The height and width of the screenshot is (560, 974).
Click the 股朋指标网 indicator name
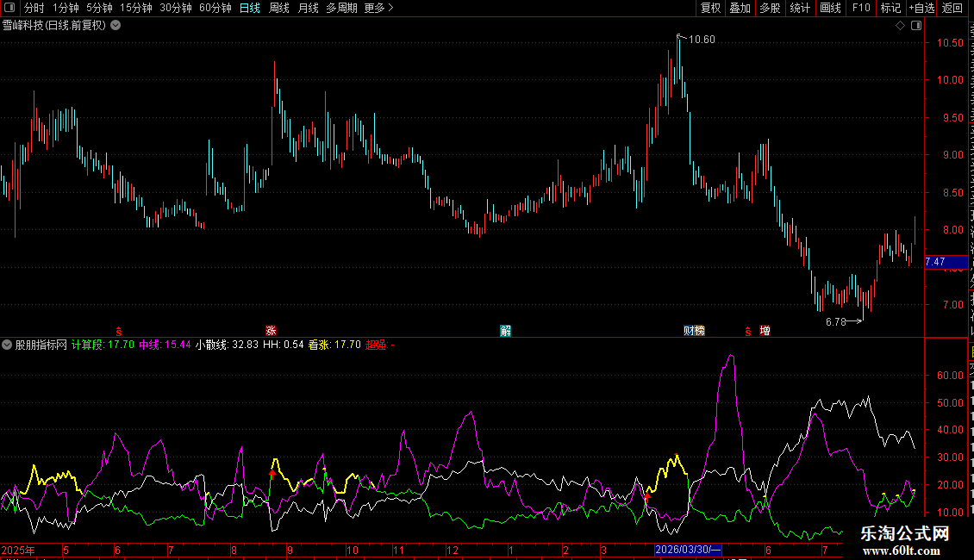[x=41, y=345]
